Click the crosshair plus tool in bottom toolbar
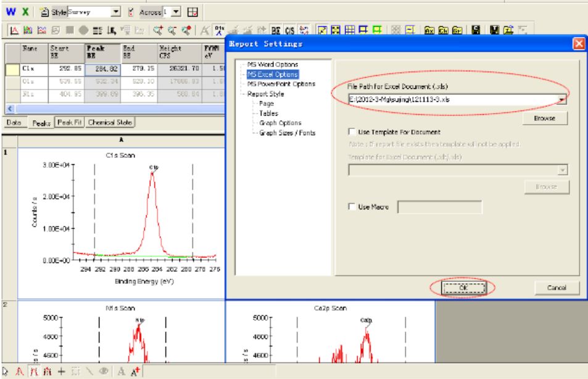 (x=61, y=372)
